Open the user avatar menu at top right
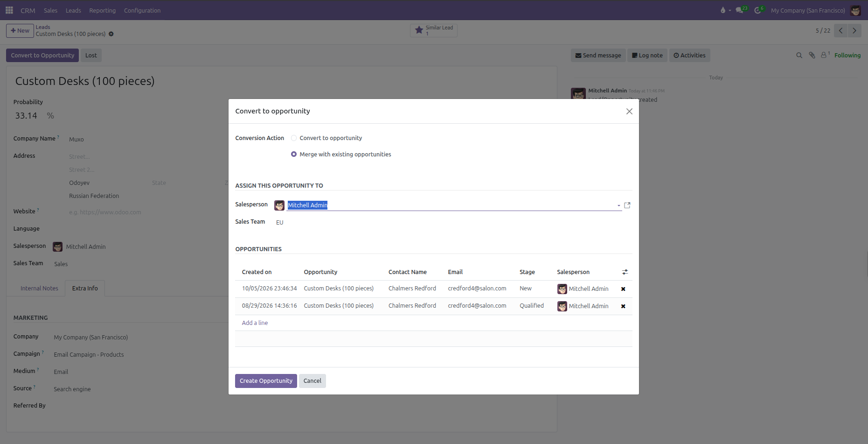868x444 pixels. [x=855, y=10]
